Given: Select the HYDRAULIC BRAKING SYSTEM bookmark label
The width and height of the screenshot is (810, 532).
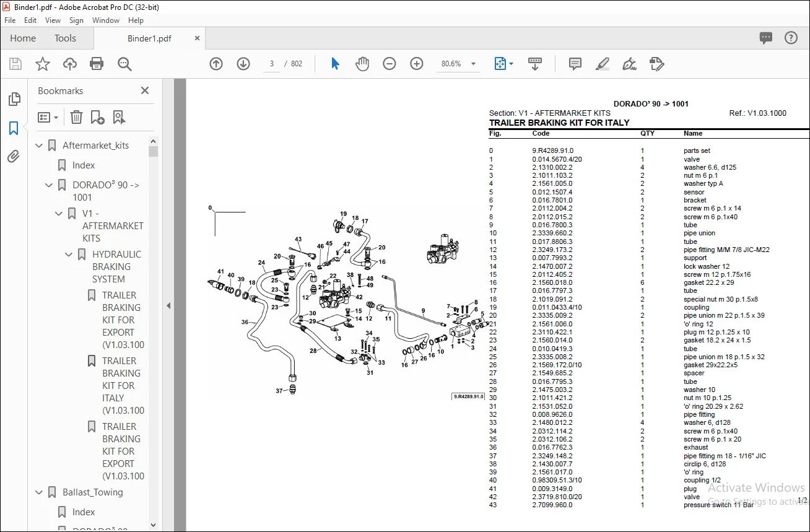Looking at the screenshot, I should point(116,267).
